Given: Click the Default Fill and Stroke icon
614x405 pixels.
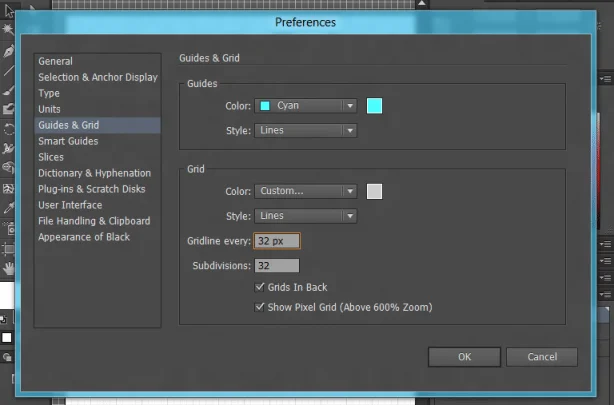Looking at the screenshot, I should coord(3,319).
